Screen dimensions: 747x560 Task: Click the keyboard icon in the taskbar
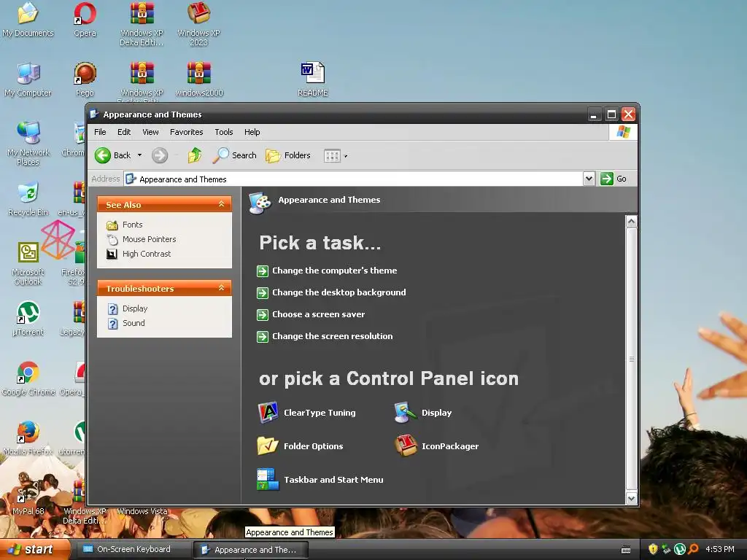pos(626,550)
